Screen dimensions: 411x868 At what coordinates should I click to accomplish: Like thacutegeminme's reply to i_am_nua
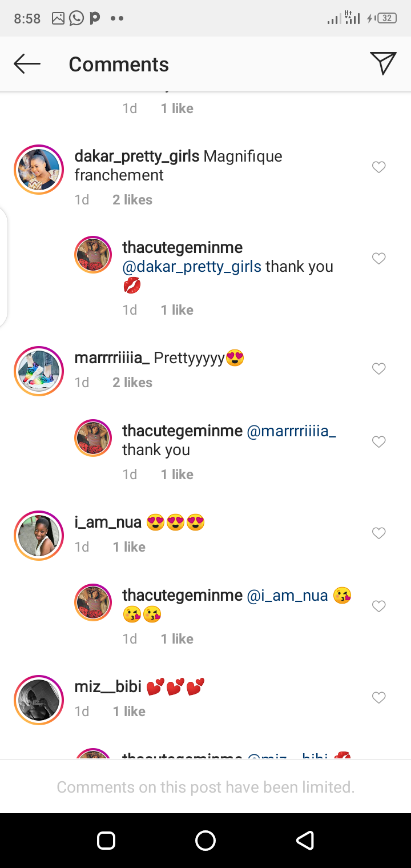[379, 606]
